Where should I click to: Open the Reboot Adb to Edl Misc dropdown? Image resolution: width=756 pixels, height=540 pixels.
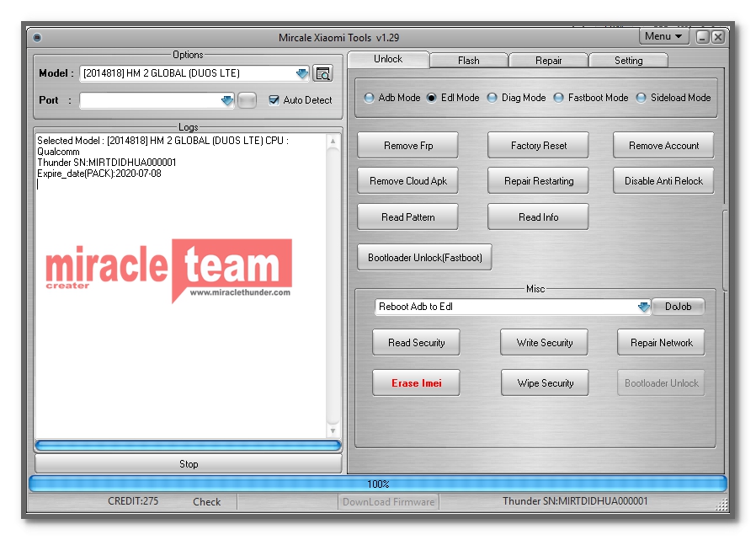pos(643,307)
